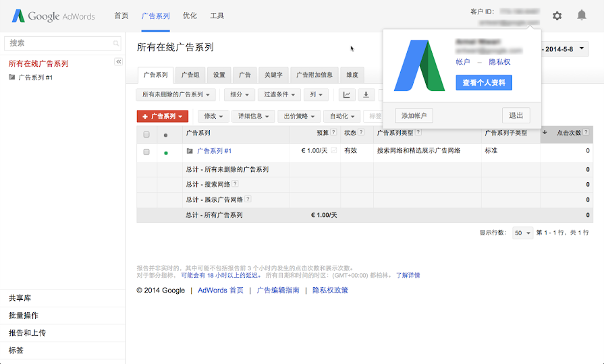Click the blue 查看个人资料 button
Image resolution: width=604 pixels, height=364 pixels.
(x=484, y=82)
